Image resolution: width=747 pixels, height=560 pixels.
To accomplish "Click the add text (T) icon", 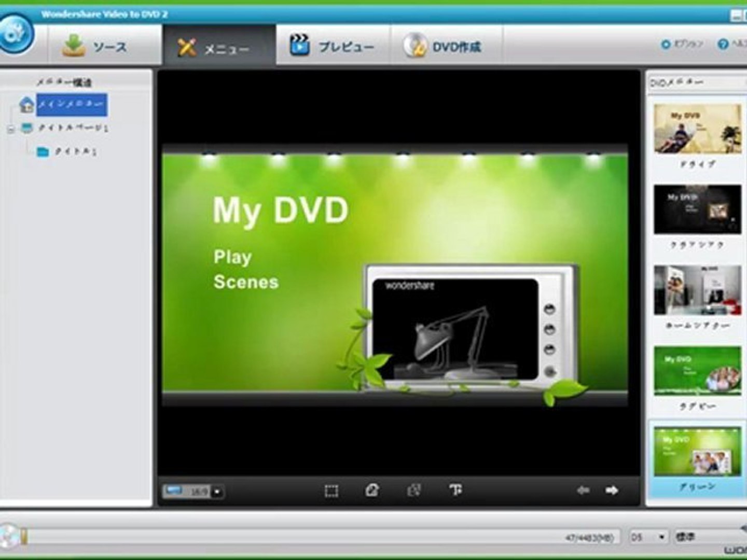I will pyautogui.click(x=455, y=490).
